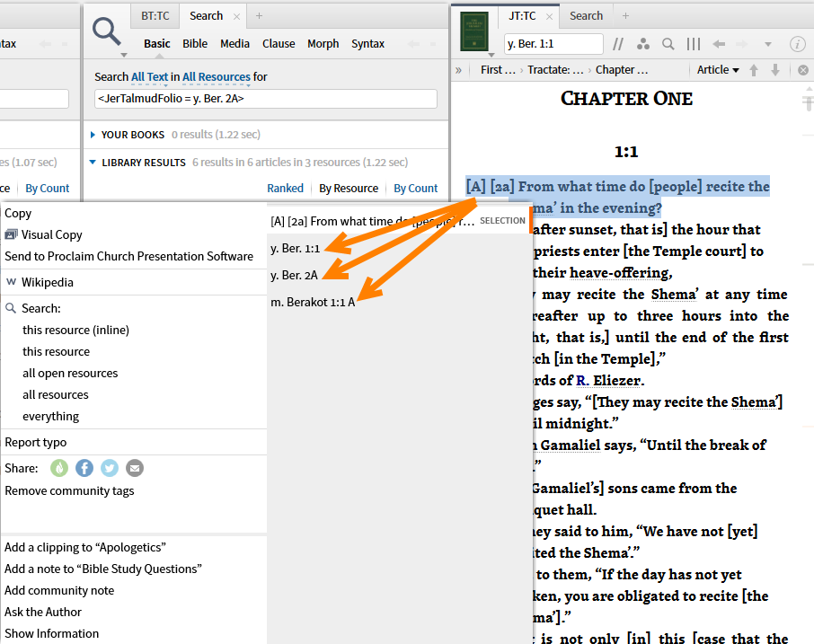The height and width of the screenshot is (644, 814).
Task: Select the m. Berakot 1:1 A reference
Action: 313,303
